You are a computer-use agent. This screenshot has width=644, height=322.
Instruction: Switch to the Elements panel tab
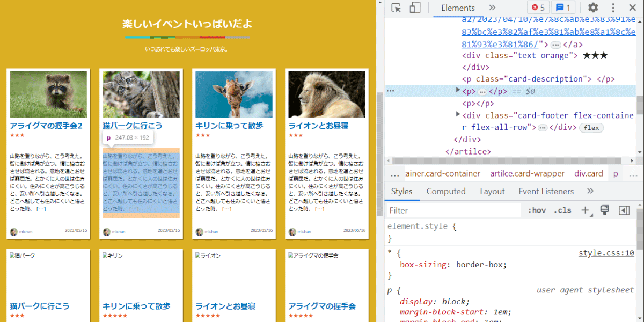458,8
